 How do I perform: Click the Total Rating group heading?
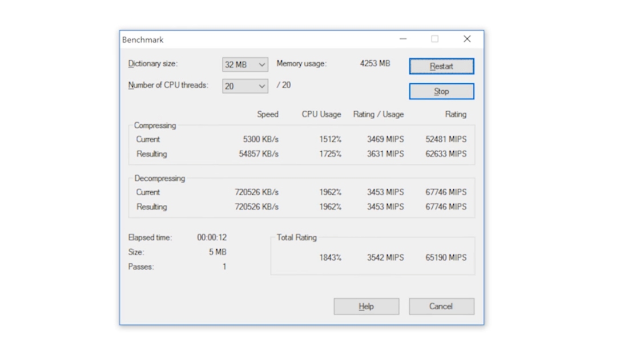296,237
